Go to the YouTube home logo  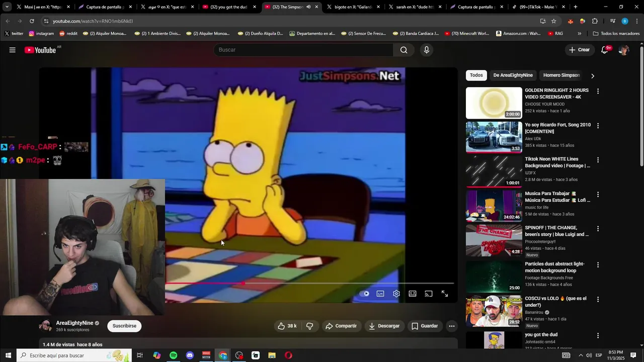pyautogui.click(x=40, y=50)
